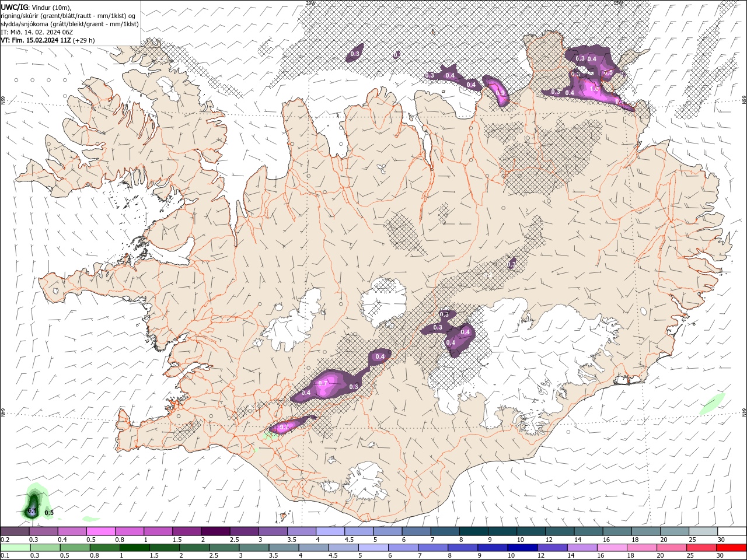747x560 pixels.
Task: Select the darkest green swatch labeled 1 in lower legend row
Action: pos(134,548)
